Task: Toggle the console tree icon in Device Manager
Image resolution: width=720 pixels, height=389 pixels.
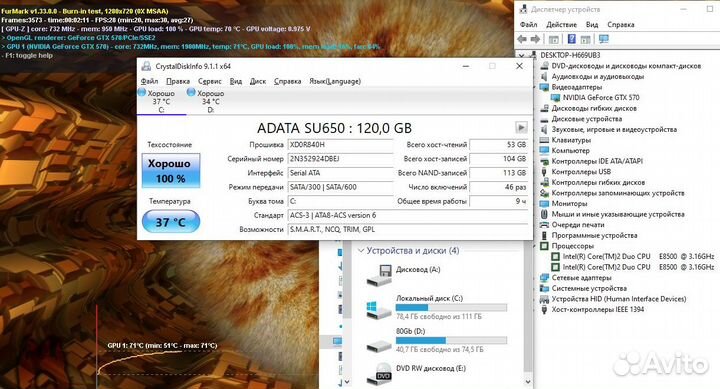Action: tap(554, 39)
